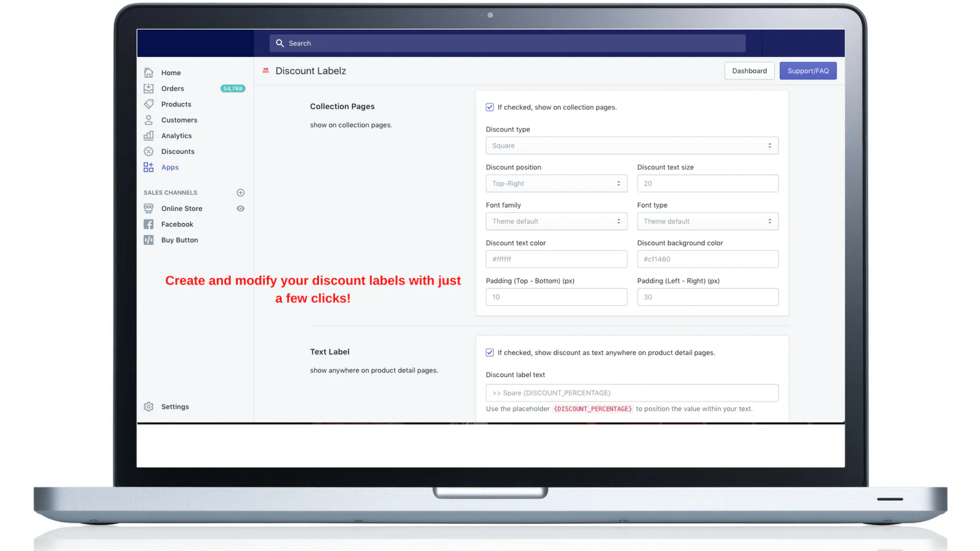
Task: Open Facebook sales channel
Action: tap(177, 225)
